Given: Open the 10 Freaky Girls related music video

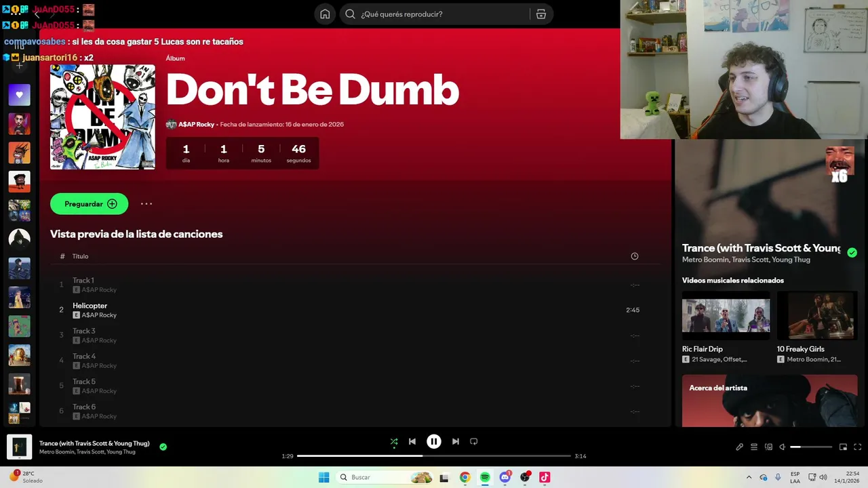Looking at the screenshot, I should point(817,327).
